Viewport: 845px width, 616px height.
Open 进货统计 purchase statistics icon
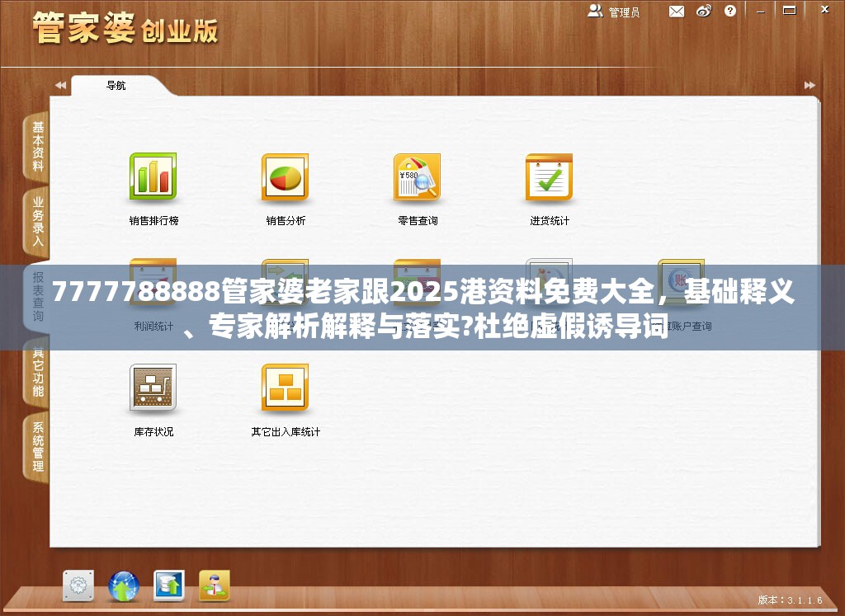pos(549,176)
